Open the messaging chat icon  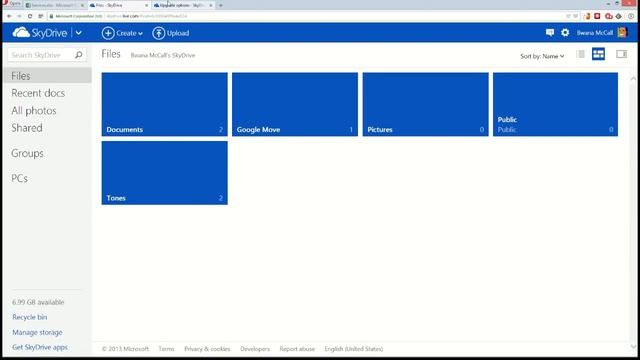tap(550, 33)
